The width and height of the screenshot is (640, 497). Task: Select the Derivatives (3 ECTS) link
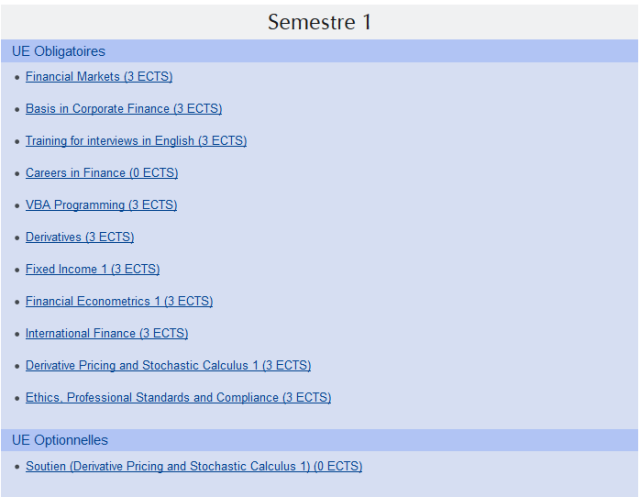click(80, 237)
